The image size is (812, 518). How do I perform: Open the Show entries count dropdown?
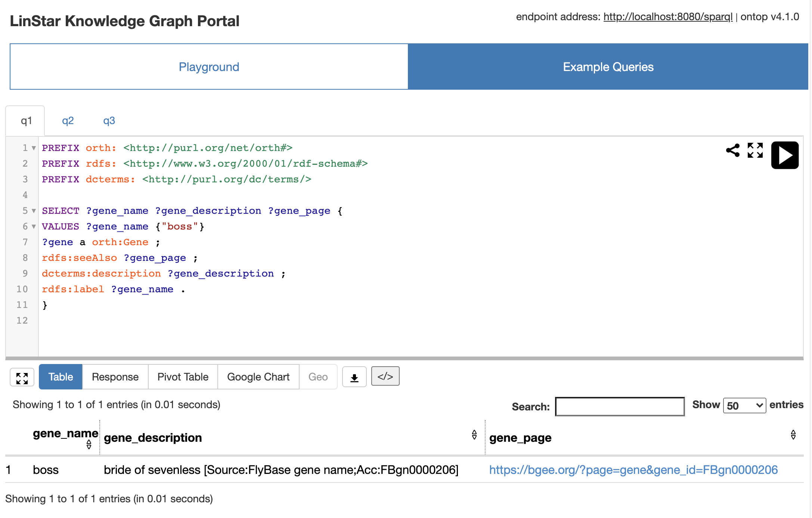pos(744,406)
